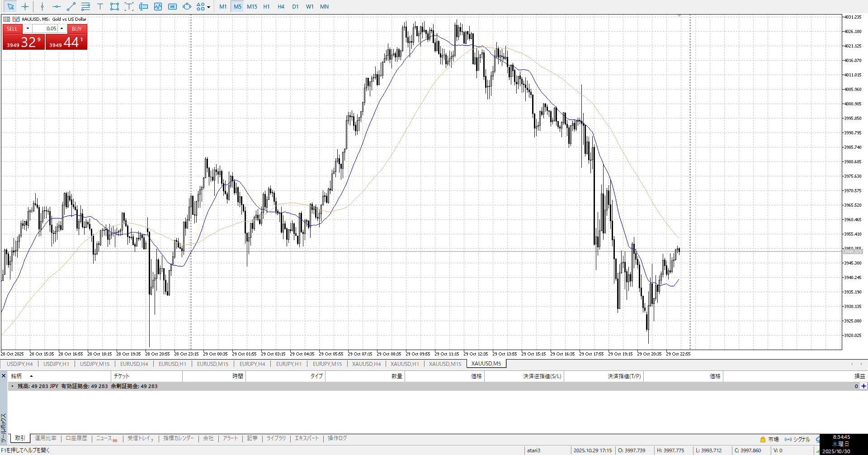
Task: Pick the trendline drawing tool
Action: tap(71, 6)
